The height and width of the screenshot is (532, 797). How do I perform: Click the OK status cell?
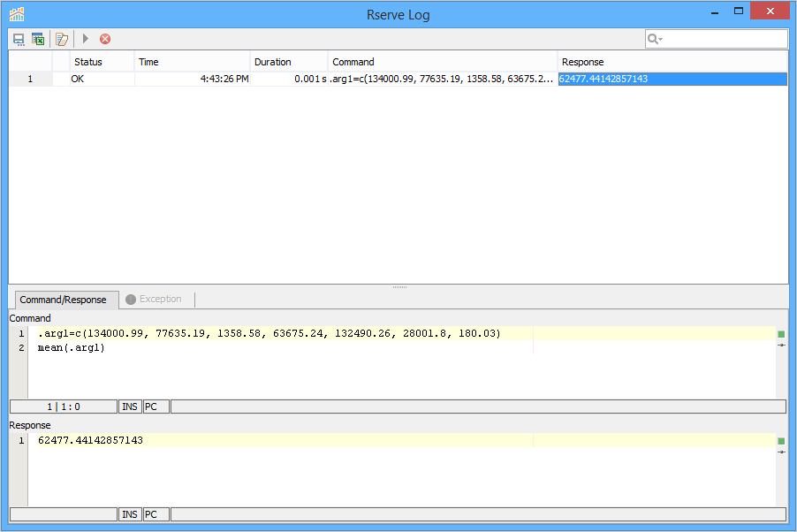click(x=102, y=79)
